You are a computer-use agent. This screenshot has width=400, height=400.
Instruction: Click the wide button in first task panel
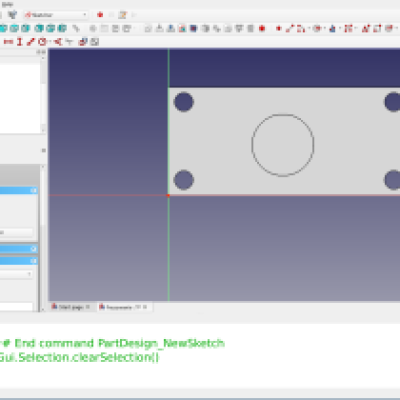16,232
